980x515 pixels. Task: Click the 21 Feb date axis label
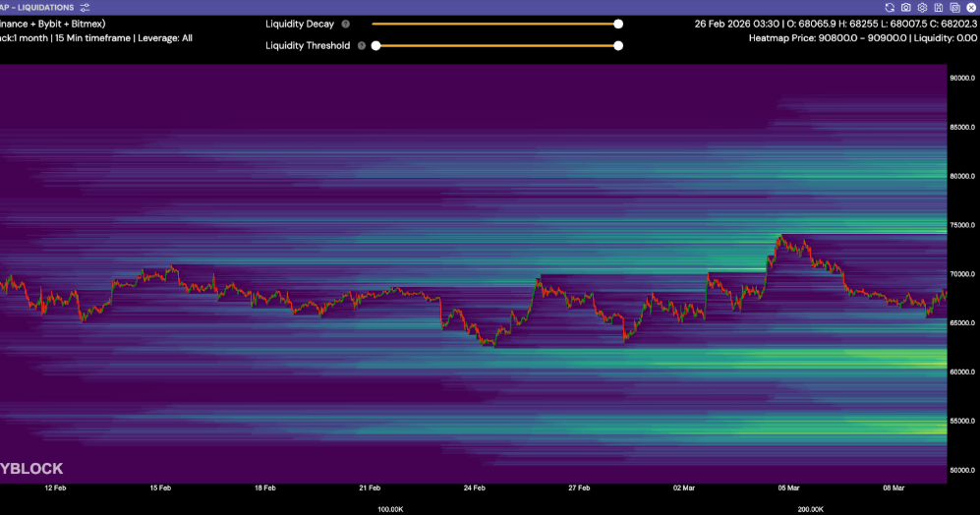370,488
